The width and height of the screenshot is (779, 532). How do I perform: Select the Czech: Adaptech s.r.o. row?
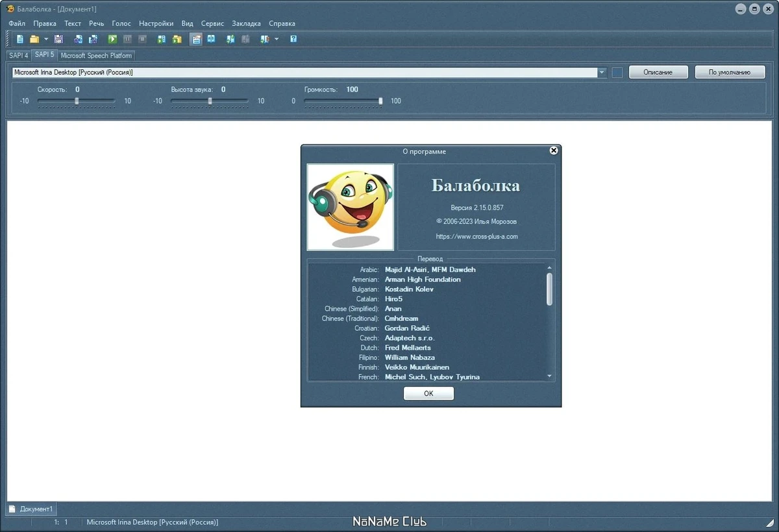tap(427, 338)
